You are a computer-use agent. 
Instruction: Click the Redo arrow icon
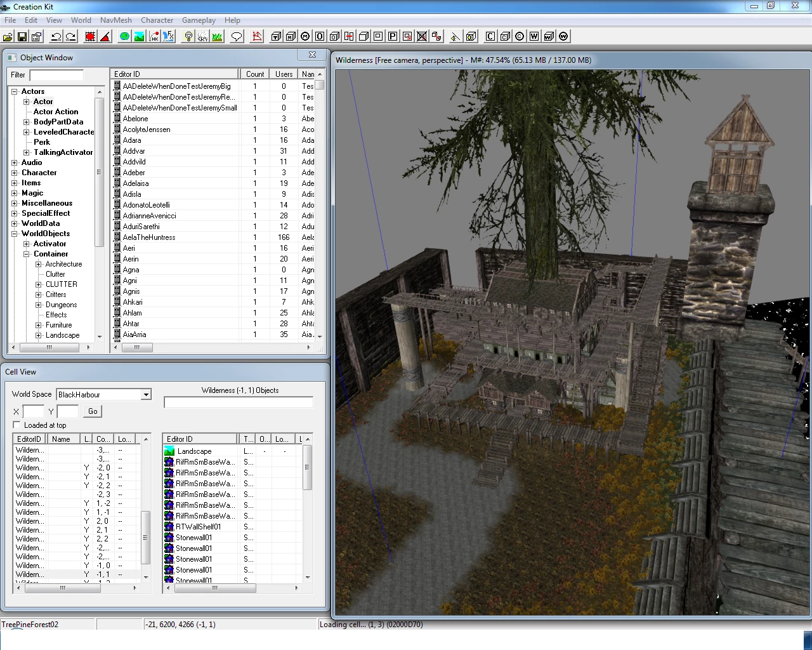[70, 37]
